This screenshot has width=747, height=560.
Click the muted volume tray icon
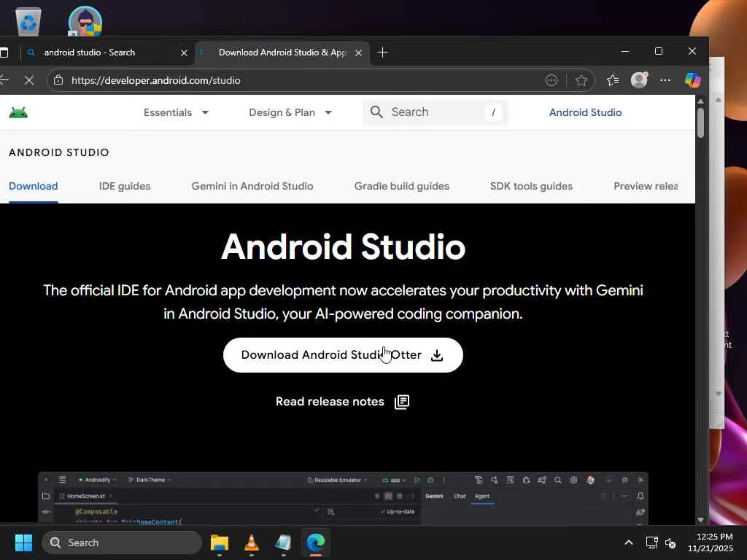(x=670, y=542)
